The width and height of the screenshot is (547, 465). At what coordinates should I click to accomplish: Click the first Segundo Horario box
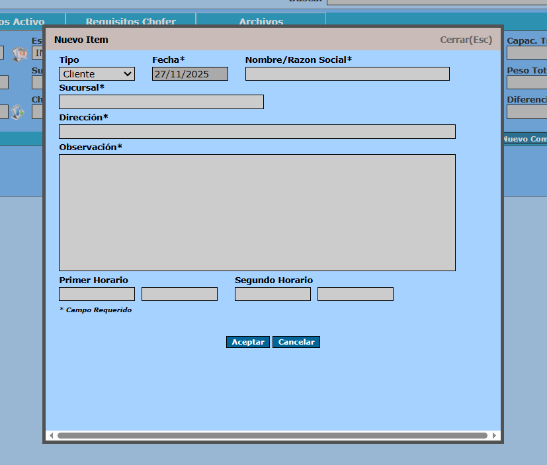pyautogui.click(x=273, y=294)
